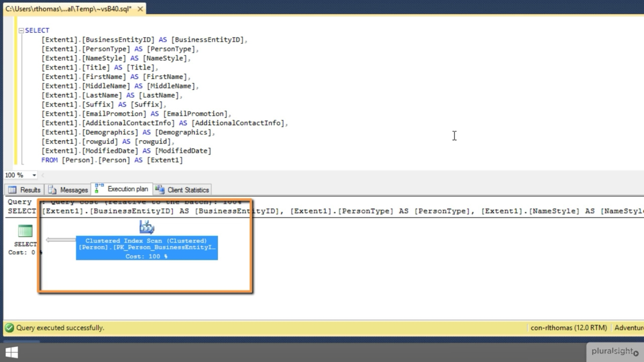Viewport: 644px width, 362px height.
Task: Click the con-rlthomas (12.0 RTM) status entry
Action: point(569,328)
